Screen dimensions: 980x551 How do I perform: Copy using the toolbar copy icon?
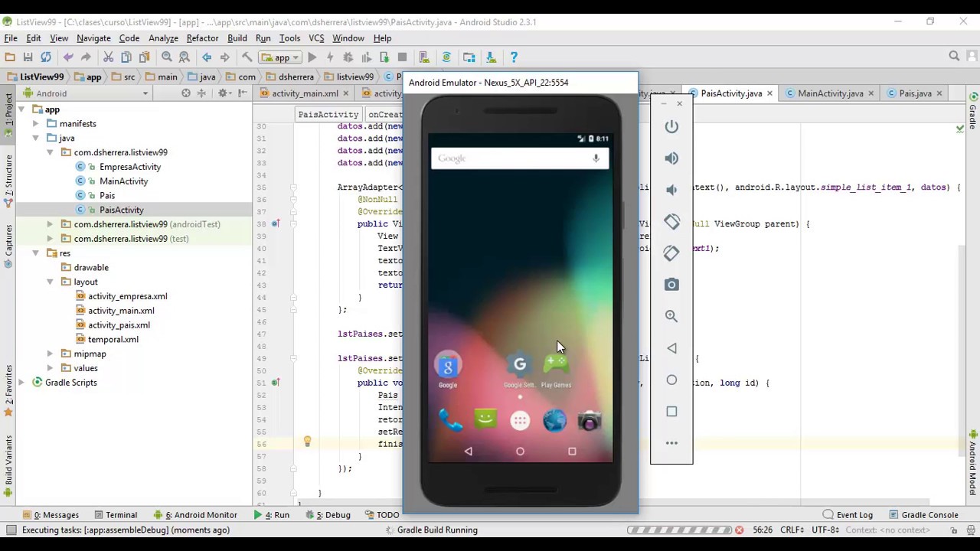(x=126, y=57)
